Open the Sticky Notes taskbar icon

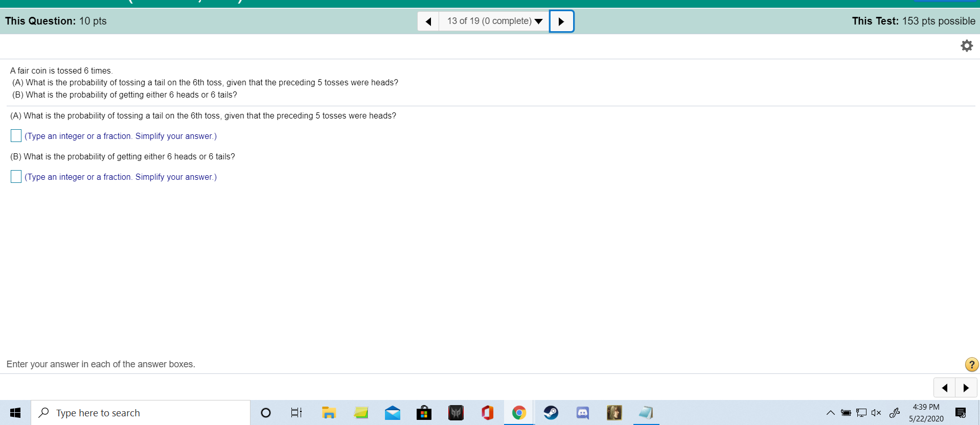point(361,413)
